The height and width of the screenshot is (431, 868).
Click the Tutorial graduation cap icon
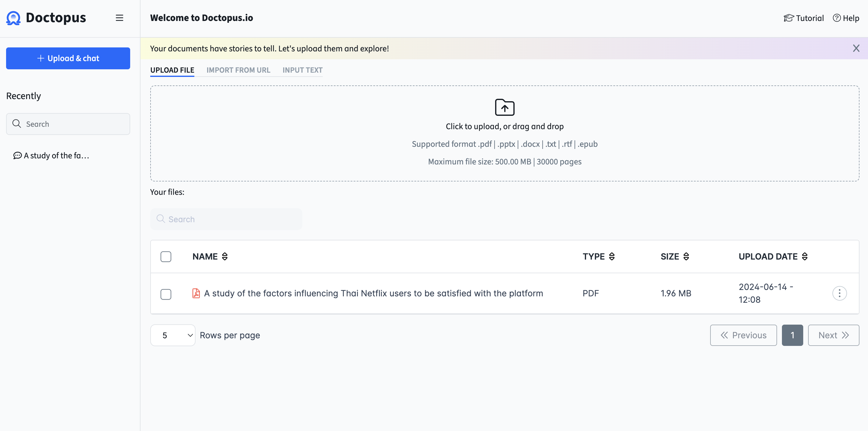(x=789, y=18)
